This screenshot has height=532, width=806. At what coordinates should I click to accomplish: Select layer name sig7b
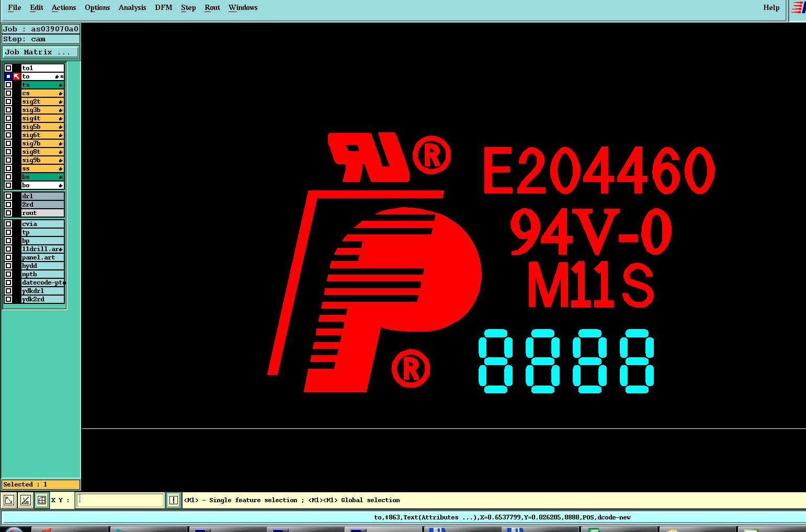42,143
